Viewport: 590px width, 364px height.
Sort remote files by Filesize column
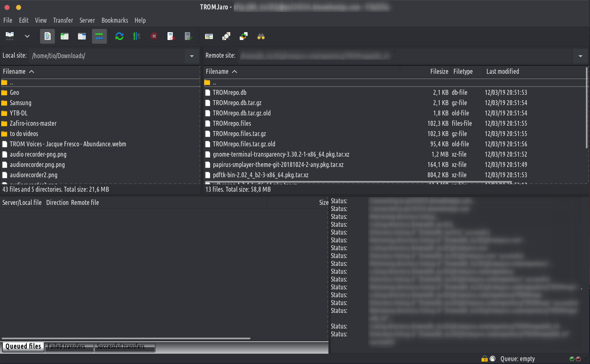point(439,71)
